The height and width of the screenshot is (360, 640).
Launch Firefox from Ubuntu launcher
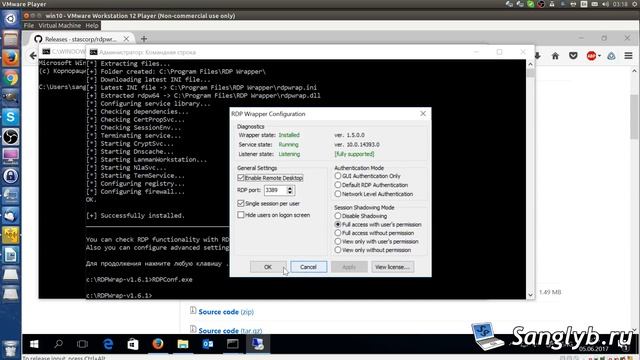coord(11,58)
